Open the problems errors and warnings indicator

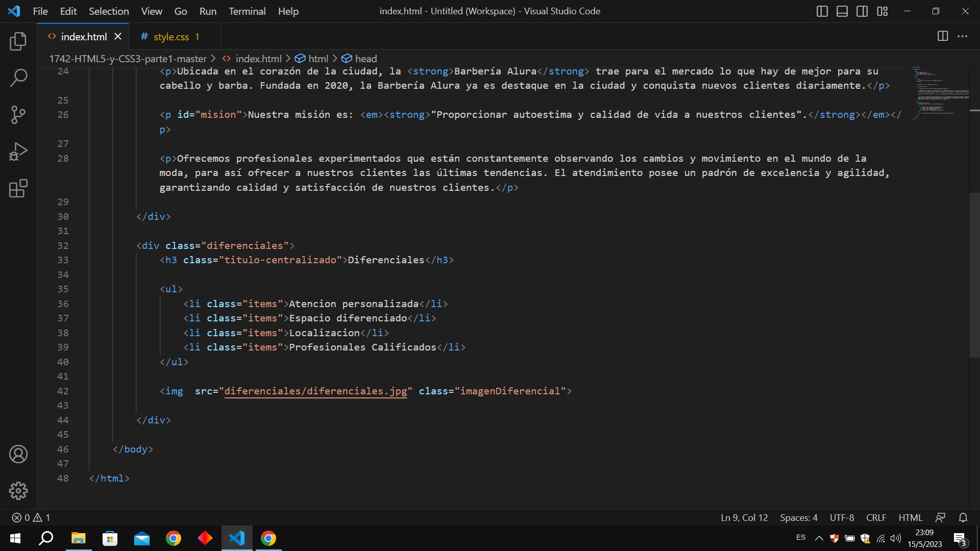(x=31, y=518)
